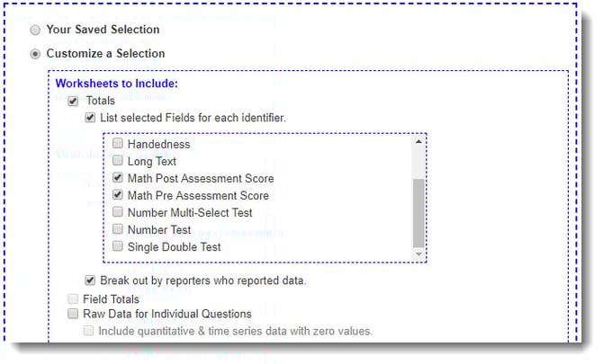
Task: Enable the Number Test field
Action: tap(118, 230)
